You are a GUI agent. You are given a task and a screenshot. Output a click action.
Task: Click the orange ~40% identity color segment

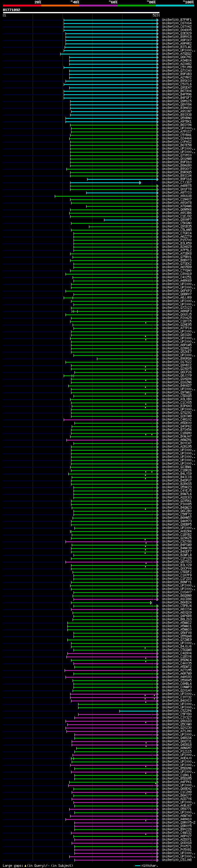click(60, 6)
